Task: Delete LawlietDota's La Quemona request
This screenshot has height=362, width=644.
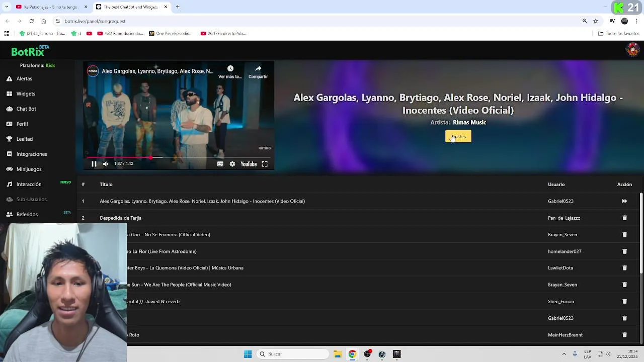Action: (624, 268)
